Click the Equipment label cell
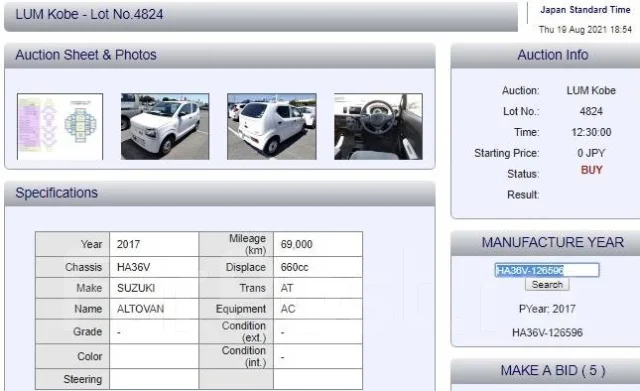This screenshot has width=640, height=391. pyautogui.click(x=236, y=309)
